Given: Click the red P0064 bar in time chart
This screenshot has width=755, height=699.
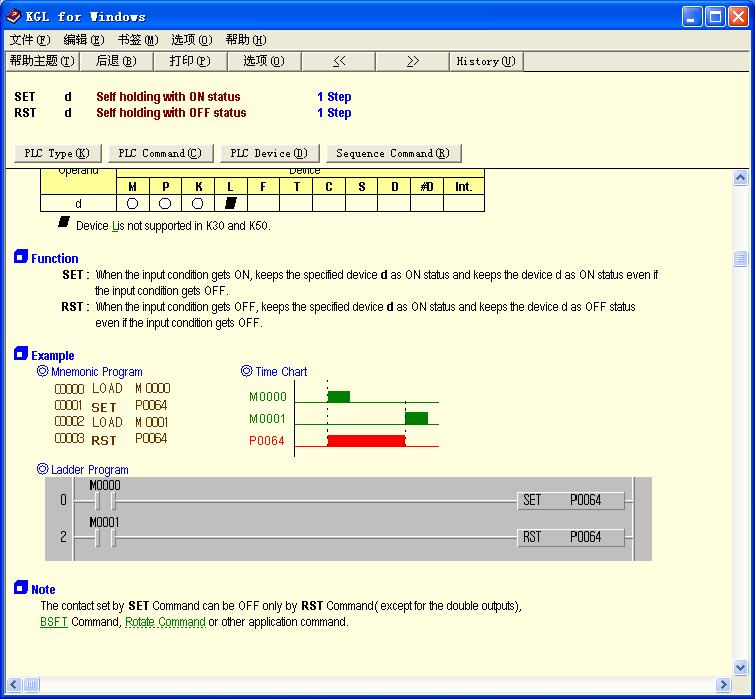Looking at the screenshot, I should coord(366,440).
